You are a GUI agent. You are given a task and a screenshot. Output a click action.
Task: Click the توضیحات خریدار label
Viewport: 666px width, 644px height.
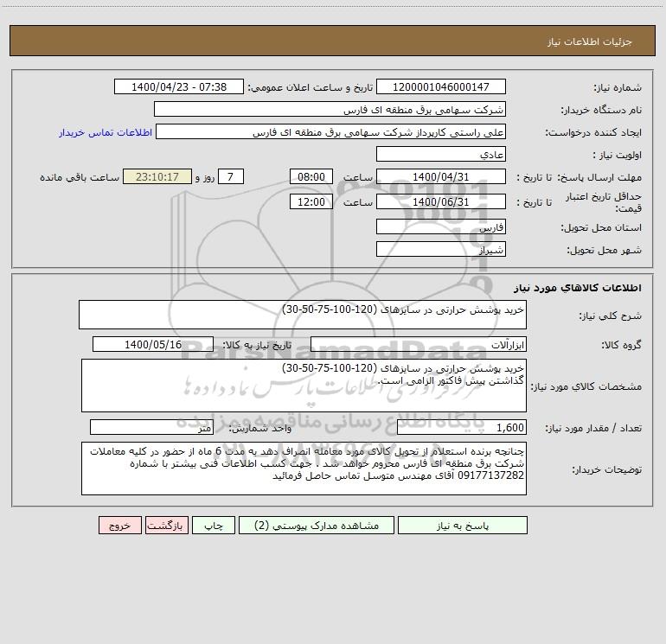pyautogui.click(x=607, y=469)
